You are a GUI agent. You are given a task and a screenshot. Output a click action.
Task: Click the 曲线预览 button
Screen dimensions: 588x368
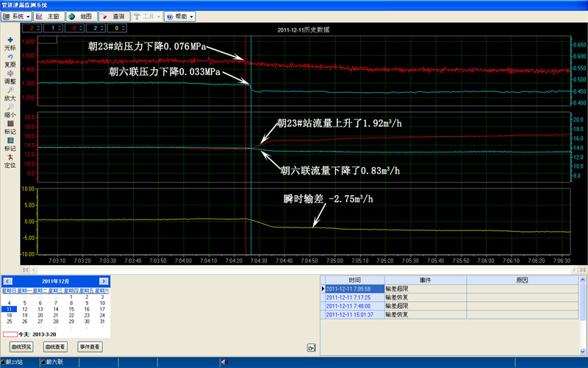pyautogui.click(x=22, y=345)
